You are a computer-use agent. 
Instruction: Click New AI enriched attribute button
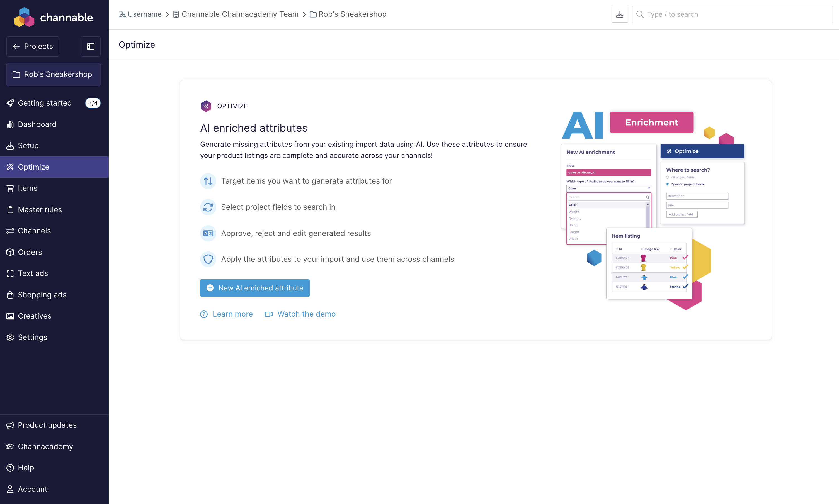click(254, 288)
